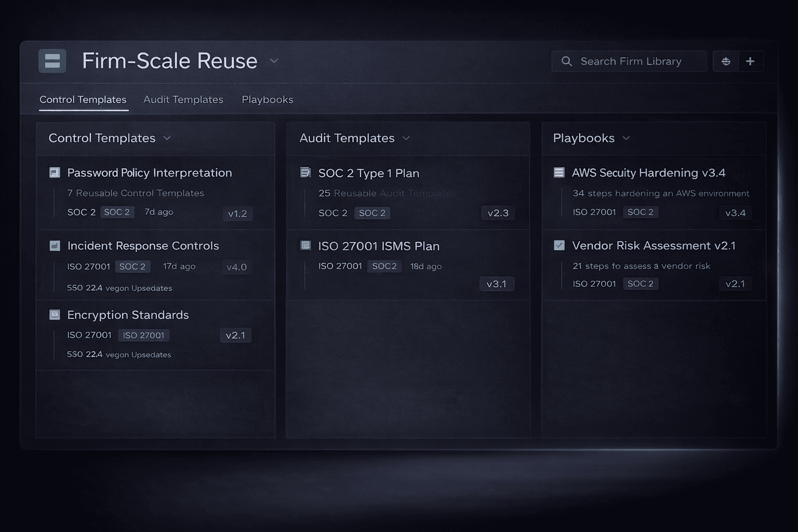Click the Password Policy Interpretation item icon
798x532 pixels.
[x=55, y=172]
